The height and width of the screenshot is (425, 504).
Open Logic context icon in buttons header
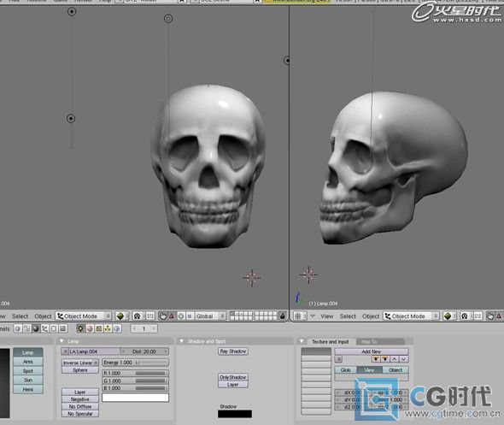[18, 329]
